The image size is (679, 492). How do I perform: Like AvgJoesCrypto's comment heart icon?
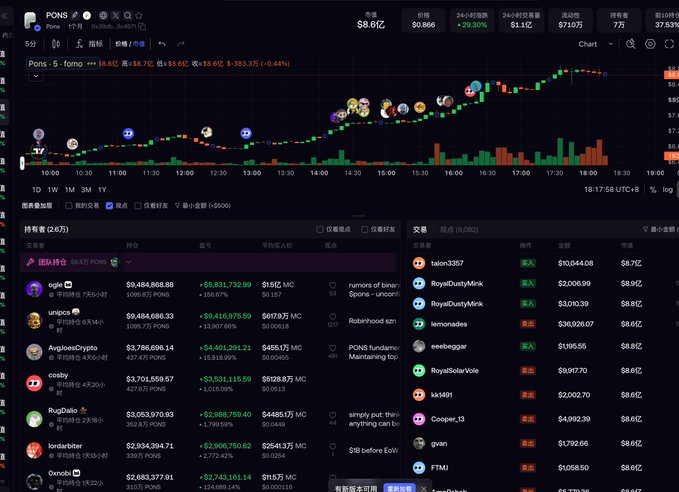tap(333, 348)
